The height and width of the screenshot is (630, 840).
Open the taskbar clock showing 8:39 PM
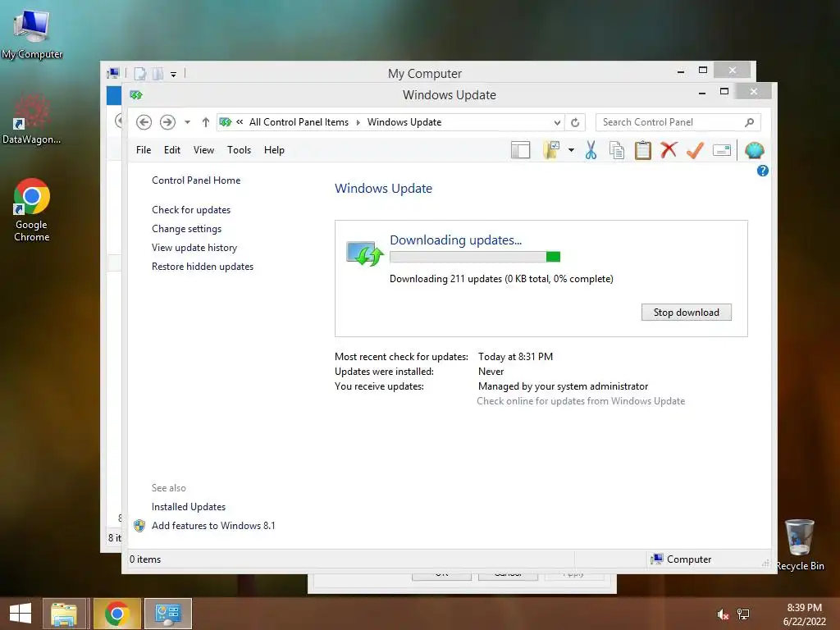[x=804, y=614]
